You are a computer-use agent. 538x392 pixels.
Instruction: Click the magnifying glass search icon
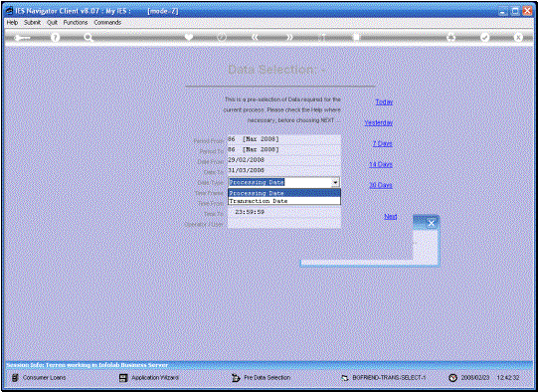(89, 38)
